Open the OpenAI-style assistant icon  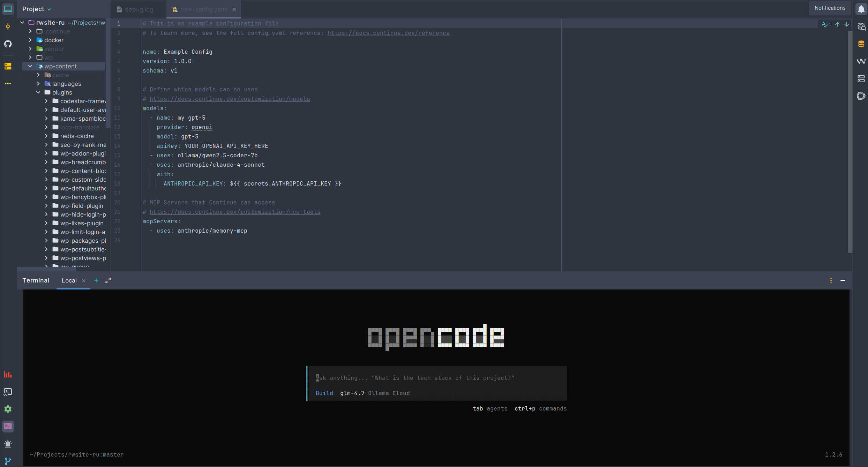[x=861, y=96]
